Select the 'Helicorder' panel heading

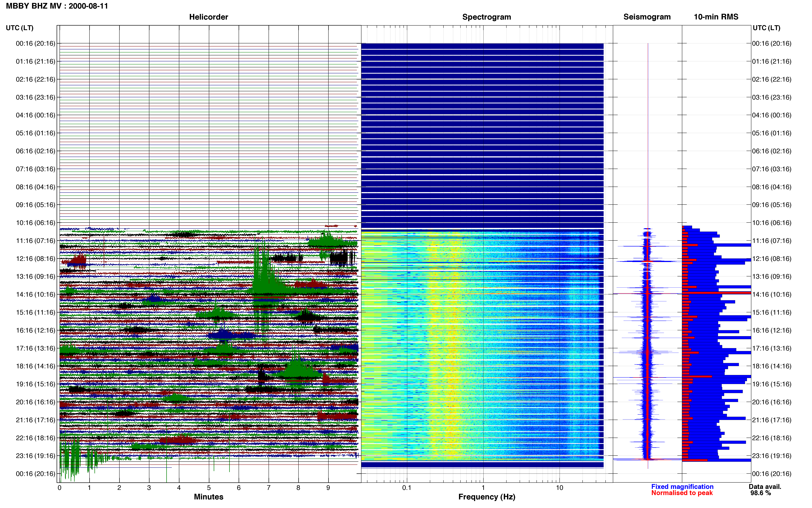pos(209,17)
